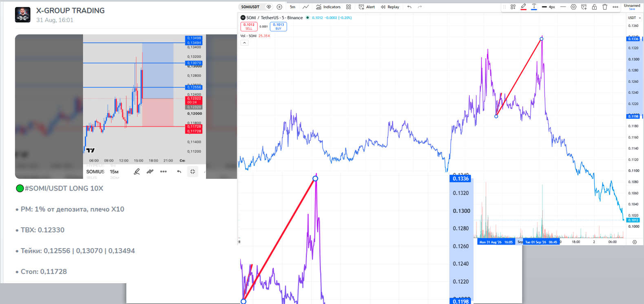Open the SOMIUSDT symbol search field
Image resolution: width=644 pixels, height=304 pixels.
tap(250, 7)
